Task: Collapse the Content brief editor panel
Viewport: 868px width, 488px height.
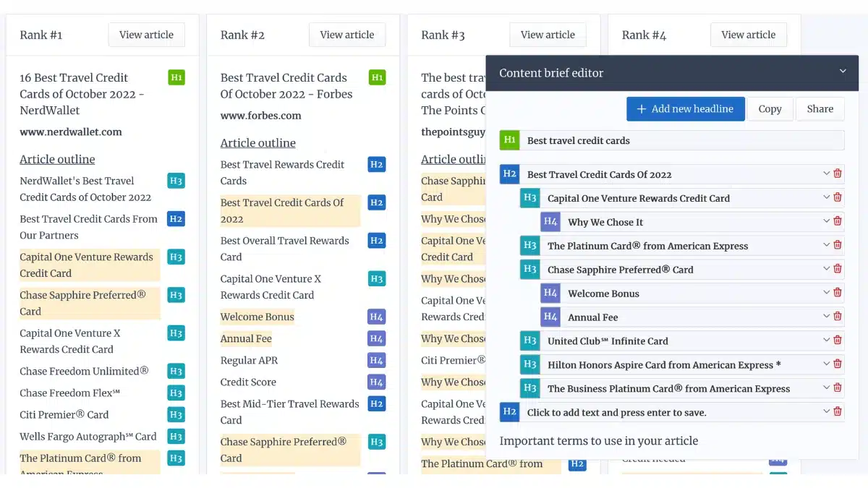Action: coord(842,72)
